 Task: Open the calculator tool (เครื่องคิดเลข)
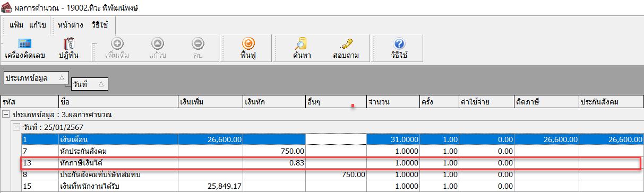[x=24, y=48]
